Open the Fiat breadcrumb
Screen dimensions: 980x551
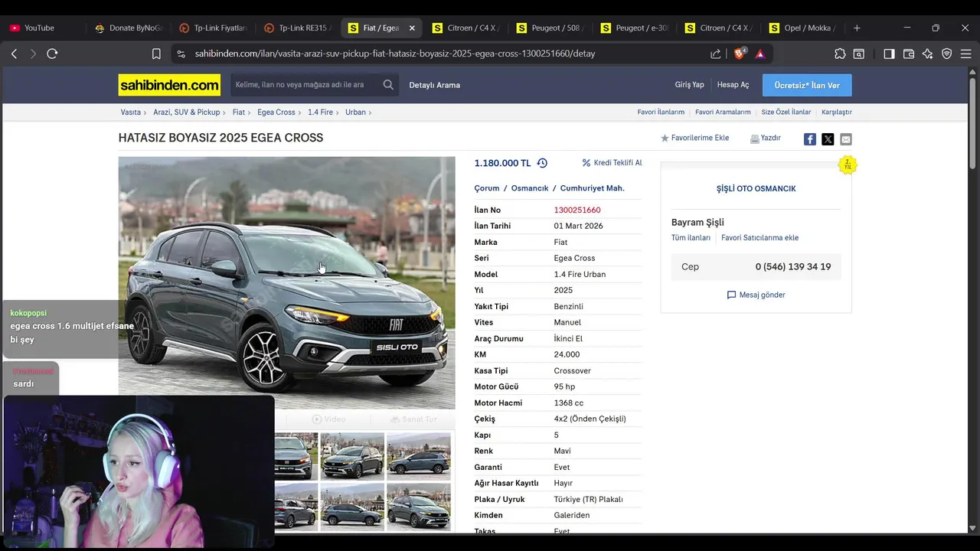click(x=239, y=112)
